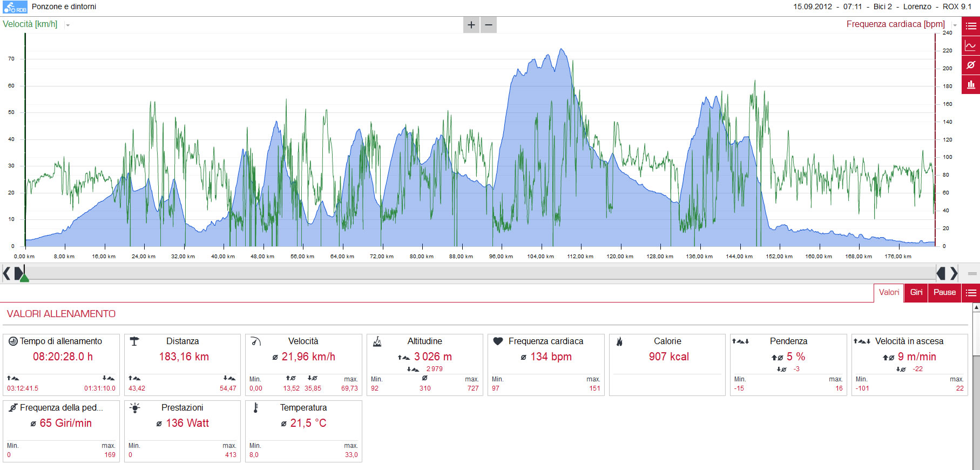
Task: Click the grip handle next to the range bar
Action: (972, 274)
